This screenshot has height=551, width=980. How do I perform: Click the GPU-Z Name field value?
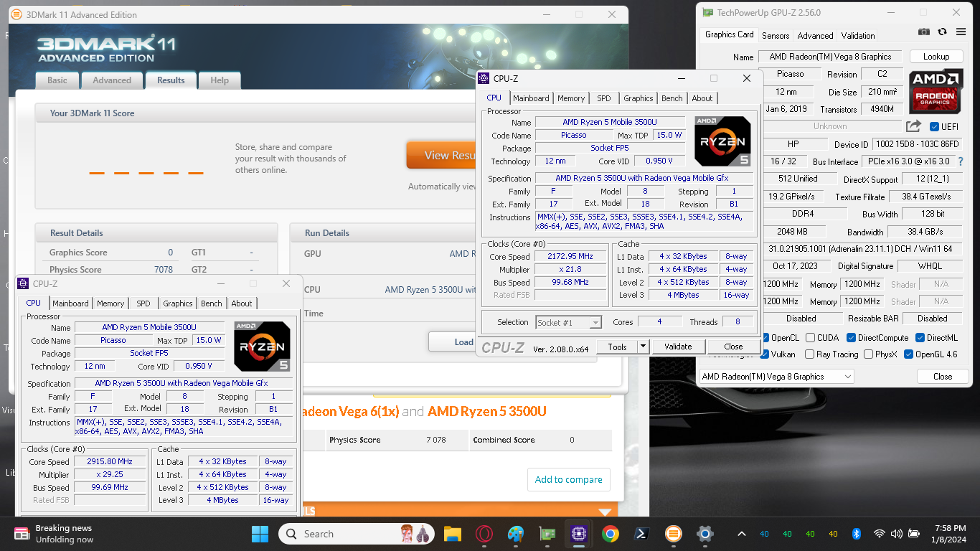830,56
